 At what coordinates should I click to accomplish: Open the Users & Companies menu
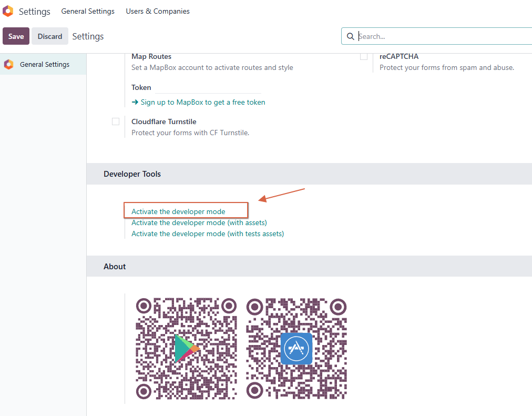pyautogui.click(x=158, y=11)
